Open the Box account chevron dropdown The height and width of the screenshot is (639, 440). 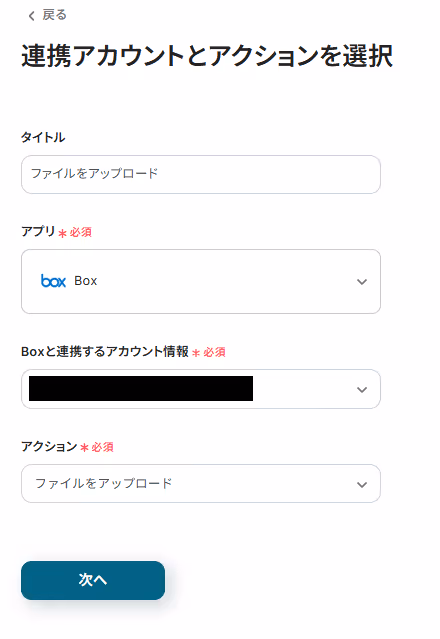(362, 390)
